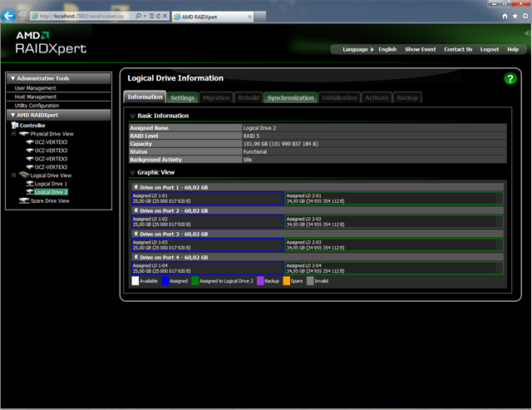Collapse the AMD RAIDXpert sidebar section
Image resolution: width=532 pixels, height=410 pixels.
pos(13,115)
